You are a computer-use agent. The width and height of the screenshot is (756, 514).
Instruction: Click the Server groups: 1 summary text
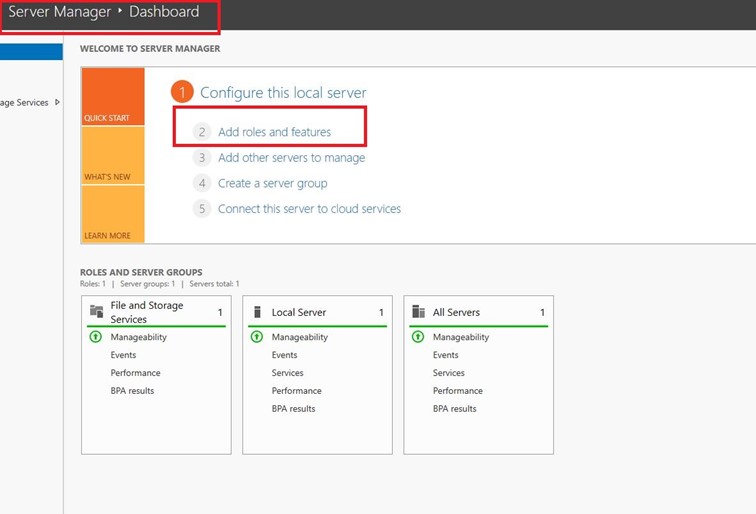(x=148, y=284)
